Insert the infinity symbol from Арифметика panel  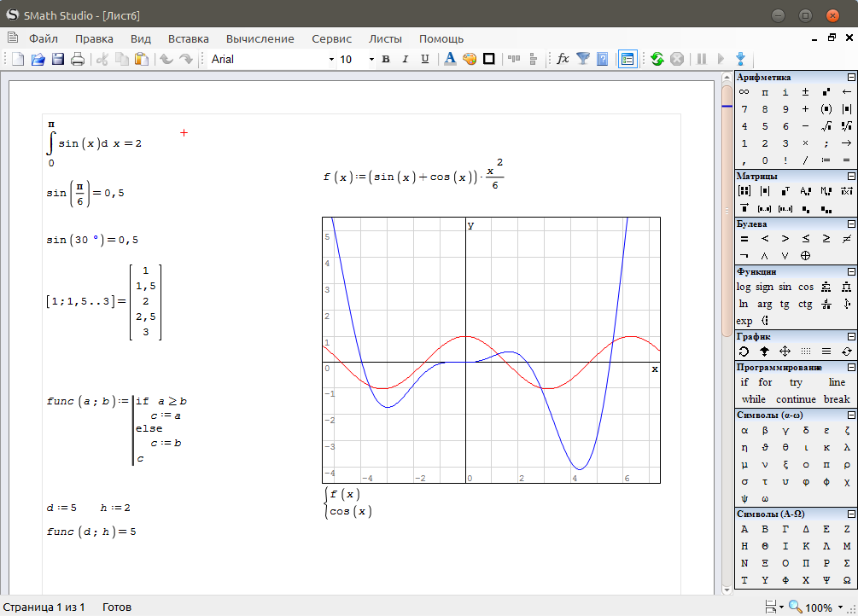click(x=744, y=92)
